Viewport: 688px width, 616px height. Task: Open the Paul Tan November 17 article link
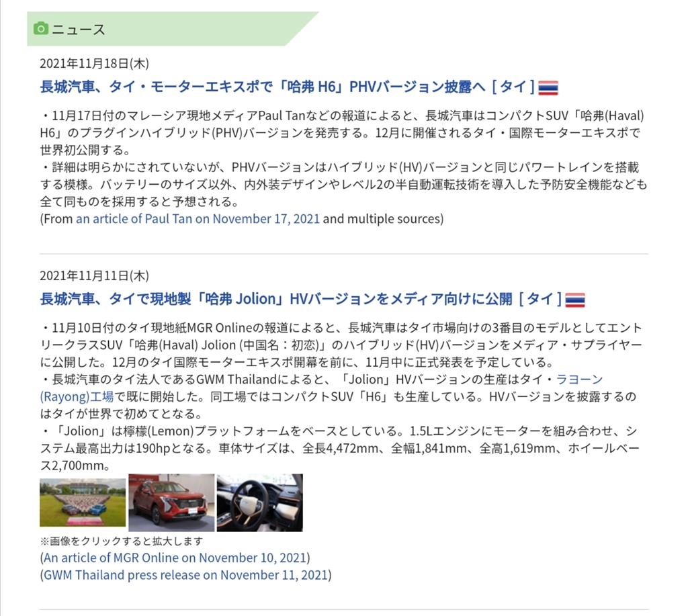point(198,218)
